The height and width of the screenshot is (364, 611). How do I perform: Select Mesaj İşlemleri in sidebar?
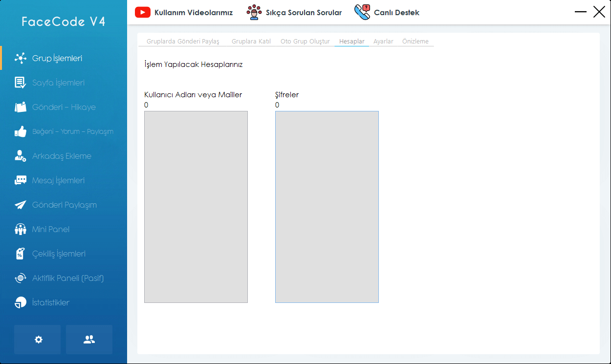(58, 180)
